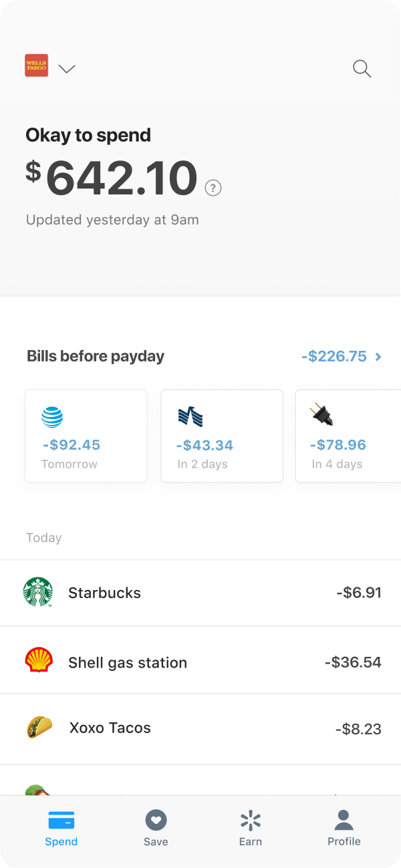401x868 pixels.
Task: Tap the taco emoji icon
Action: tap(39, 727)
